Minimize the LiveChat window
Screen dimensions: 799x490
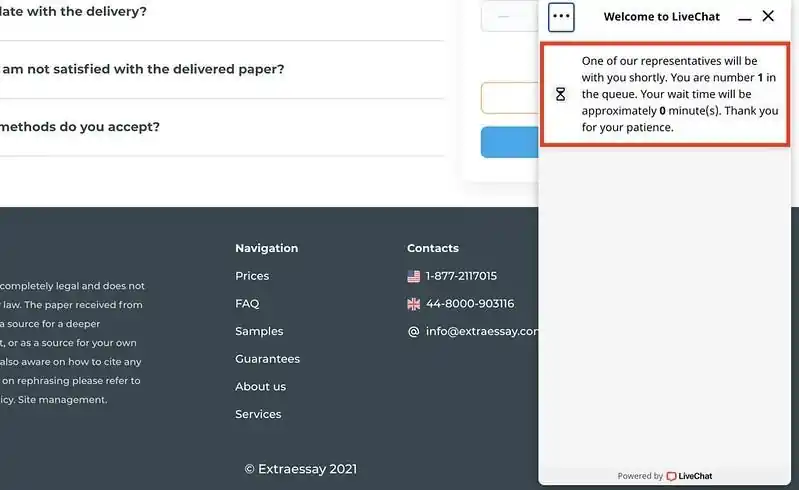point(744,19)
